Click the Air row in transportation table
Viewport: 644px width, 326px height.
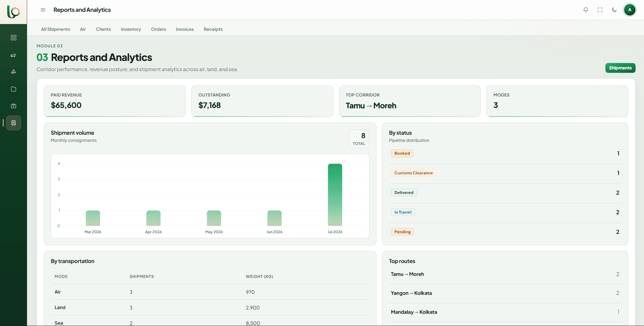[x=210, y=292]
